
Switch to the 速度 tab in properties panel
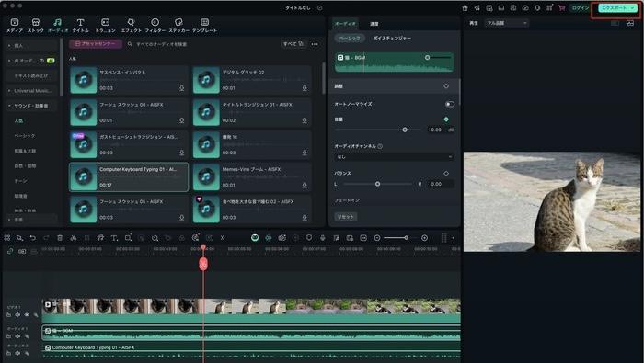tap(374, 24)
